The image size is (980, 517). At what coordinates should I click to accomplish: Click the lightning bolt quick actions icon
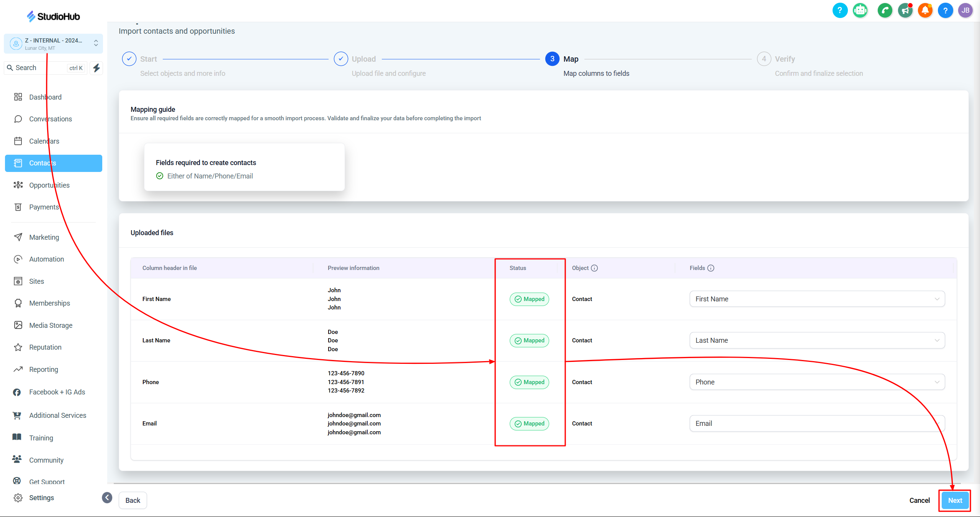pos(97,68)
